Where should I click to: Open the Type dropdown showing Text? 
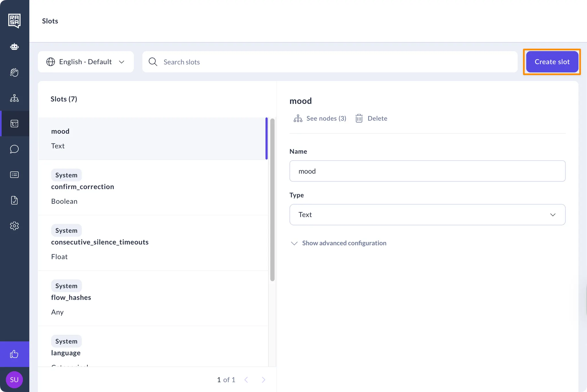click(427, 215)
